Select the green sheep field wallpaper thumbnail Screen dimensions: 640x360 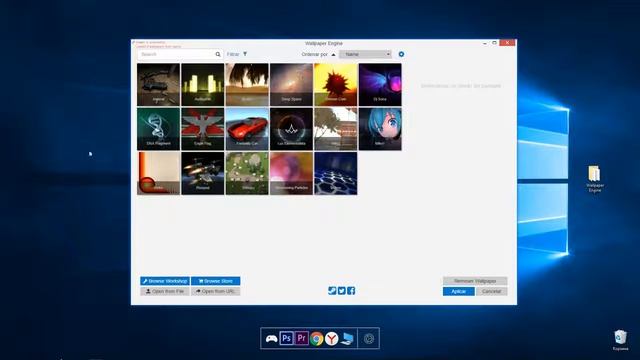point(247,173)
